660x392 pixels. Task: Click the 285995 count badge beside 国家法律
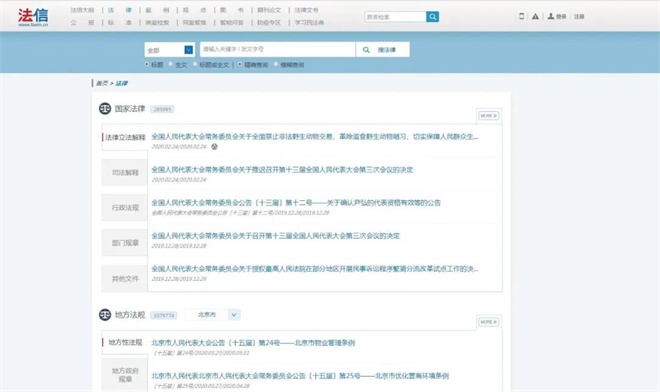[162, 109]
